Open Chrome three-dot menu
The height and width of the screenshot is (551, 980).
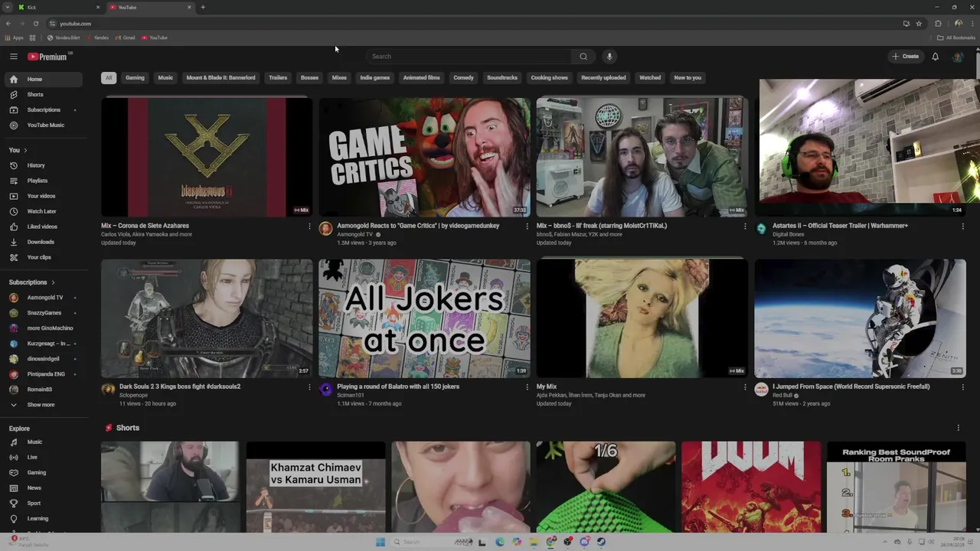pyautogui.click(x=971, y=24)
